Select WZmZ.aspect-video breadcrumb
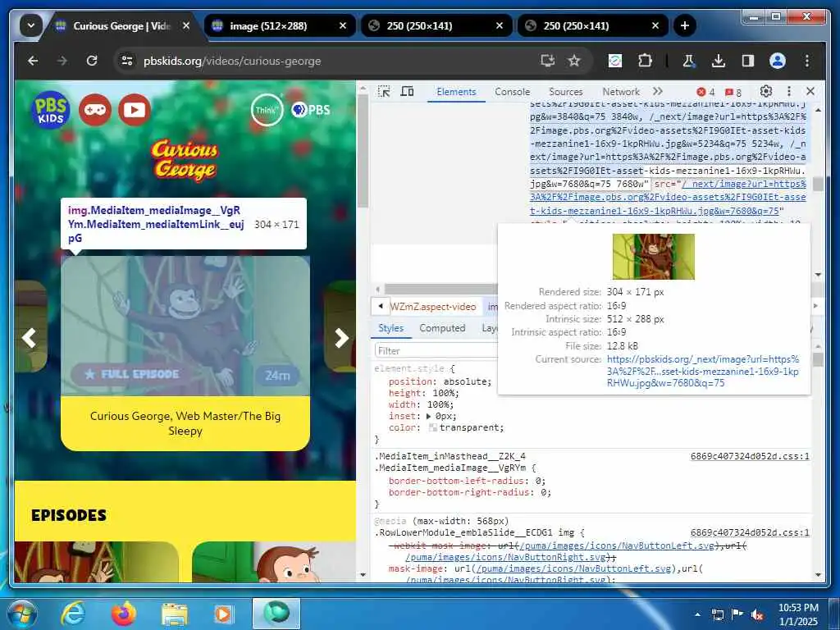 [x=433, y=307]
